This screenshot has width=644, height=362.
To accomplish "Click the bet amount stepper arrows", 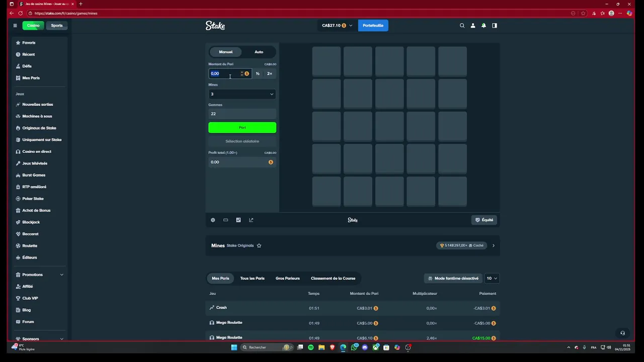I will (x=242, y=73).
